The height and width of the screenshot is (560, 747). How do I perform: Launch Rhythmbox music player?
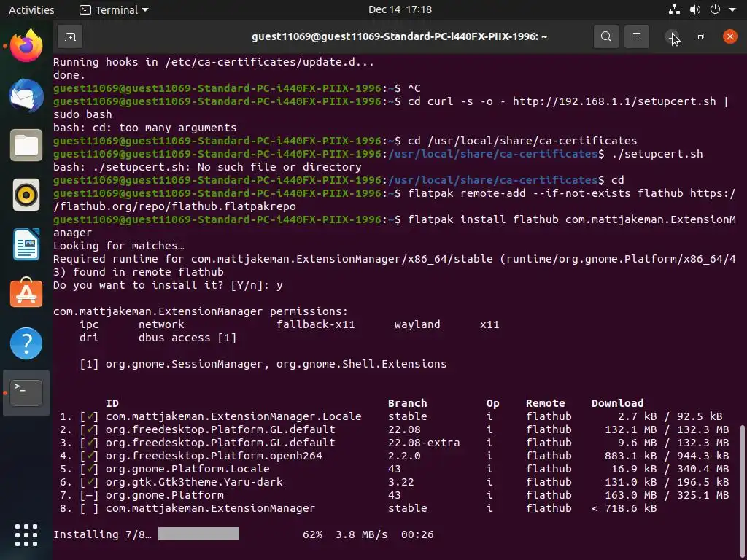pos(26,195)
